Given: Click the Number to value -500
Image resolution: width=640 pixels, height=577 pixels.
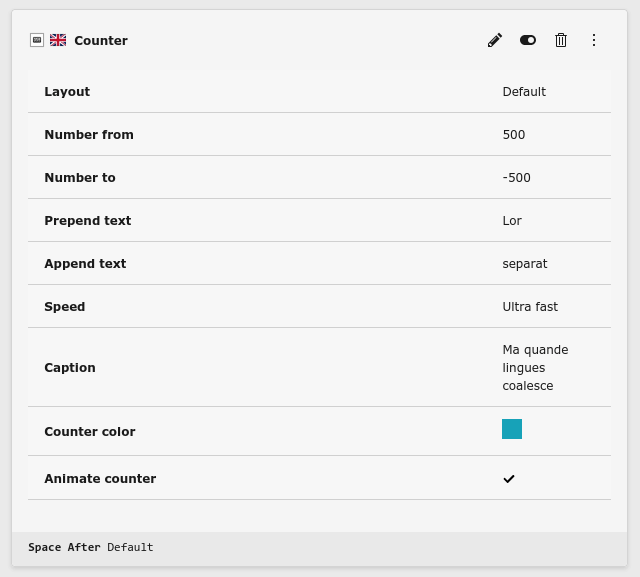Looking at the screenshot, I should point(516,178).
